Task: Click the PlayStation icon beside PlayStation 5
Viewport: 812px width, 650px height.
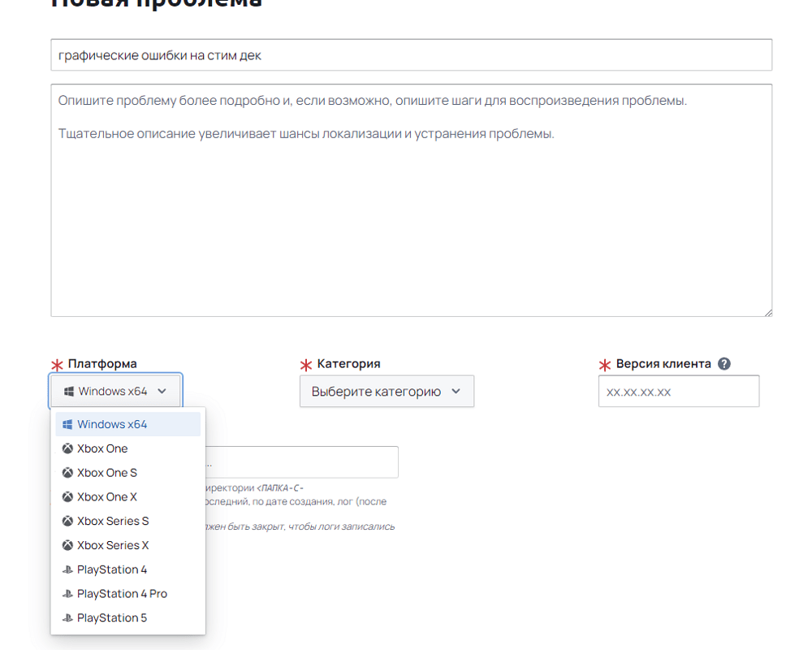Action: (x=67, y=618)
